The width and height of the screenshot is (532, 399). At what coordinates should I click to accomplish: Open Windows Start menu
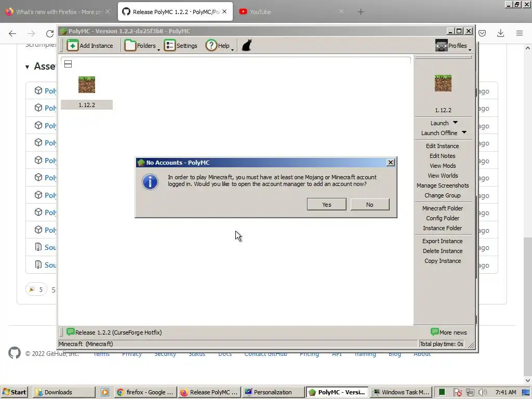14,392
